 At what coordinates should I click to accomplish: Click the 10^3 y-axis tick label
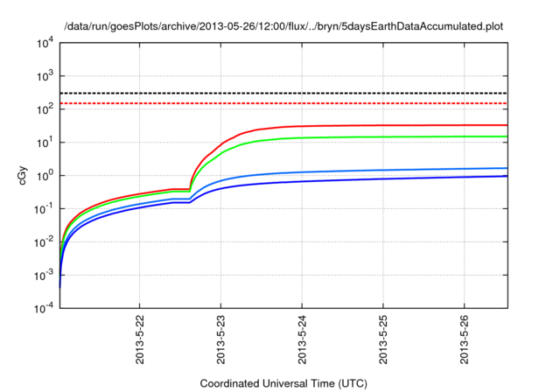(45, 75)
